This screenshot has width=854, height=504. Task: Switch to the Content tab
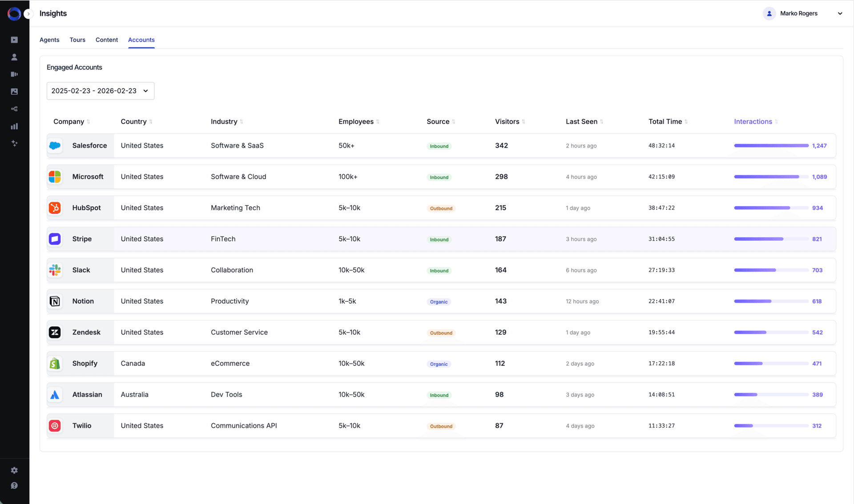coord(107,40)
